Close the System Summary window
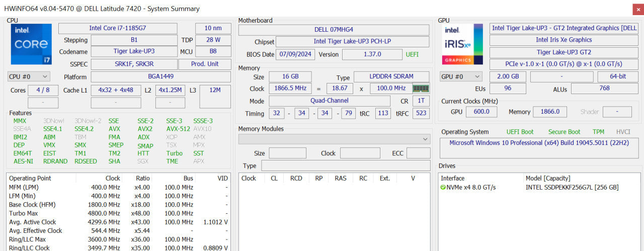Image resolution: width=644 pixels, height=251 pixels. point(637,9)
